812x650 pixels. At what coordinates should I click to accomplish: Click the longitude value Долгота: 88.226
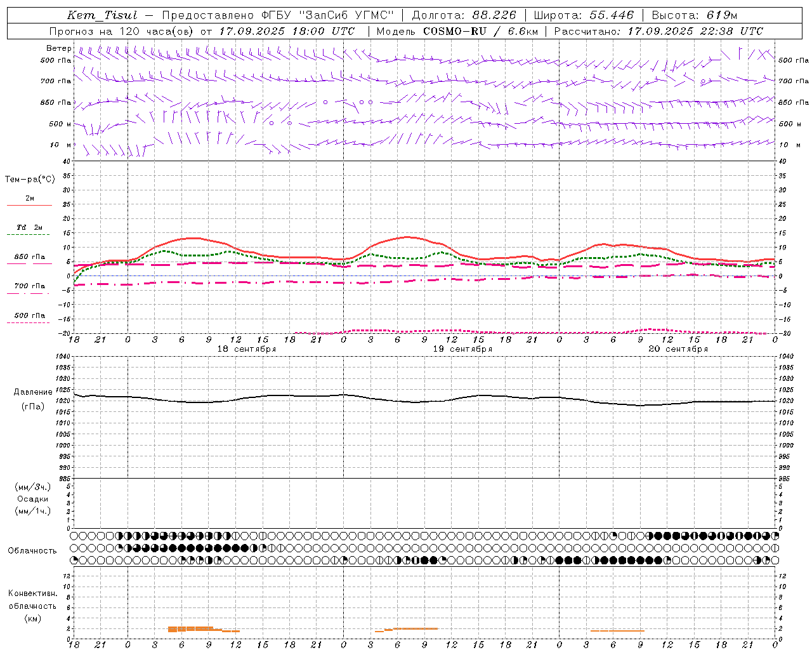tap(464, 15)
